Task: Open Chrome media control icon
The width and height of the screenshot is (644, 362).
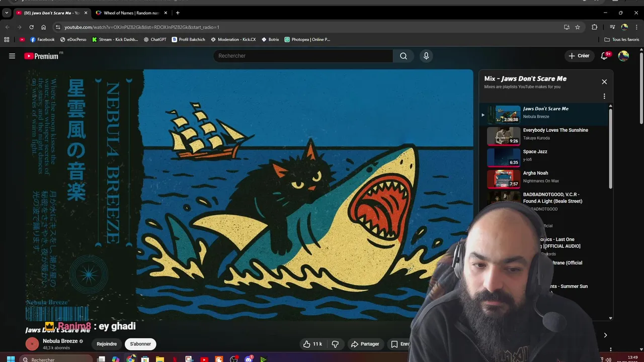Action: pyautogui.click(x=612, y=27)
